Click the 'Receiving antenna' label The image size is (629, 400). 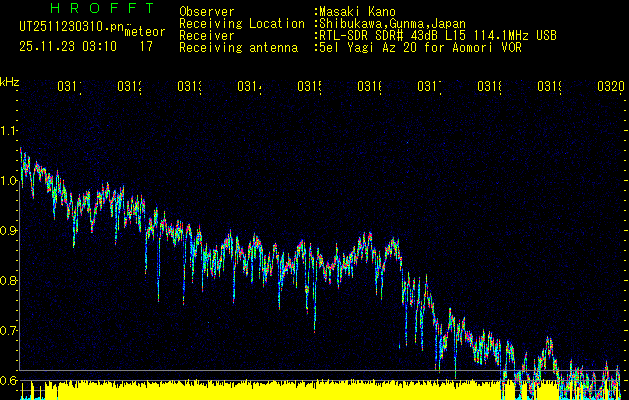tap(238, 48)
